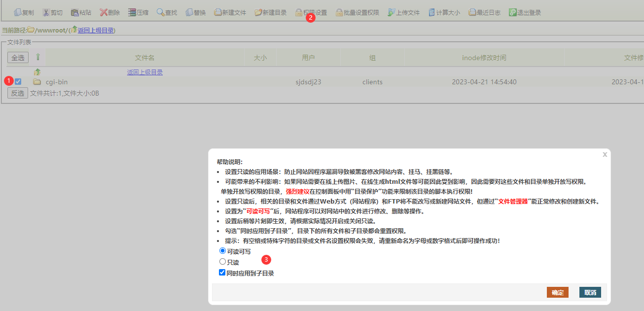Click the 取消 cancel button
Viewport: 644px width, 311px height.
pyautogui.click(x=590, y=292)
